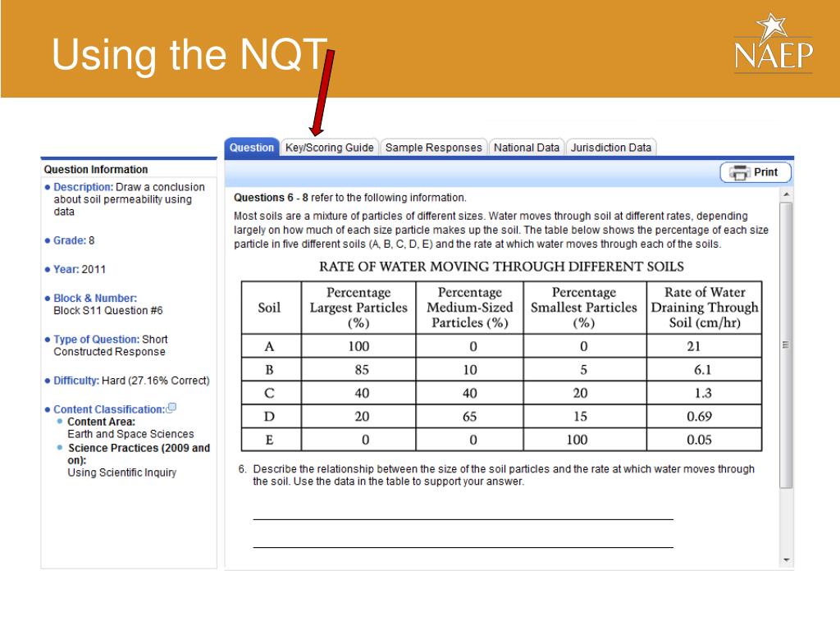Click the second blank answer line
The width and height of the screenshot is (840, 630).
point(463,547)
